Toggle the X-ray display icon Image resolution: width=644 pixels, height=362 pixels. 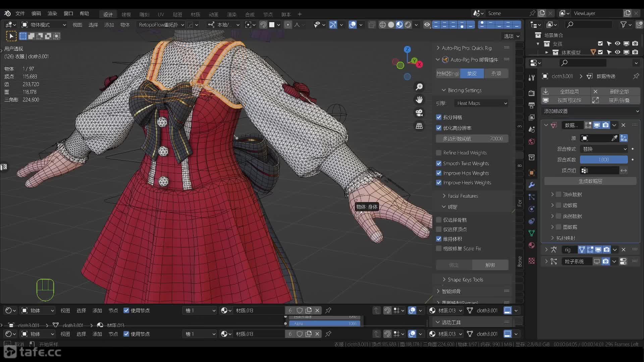pos(372,25)
